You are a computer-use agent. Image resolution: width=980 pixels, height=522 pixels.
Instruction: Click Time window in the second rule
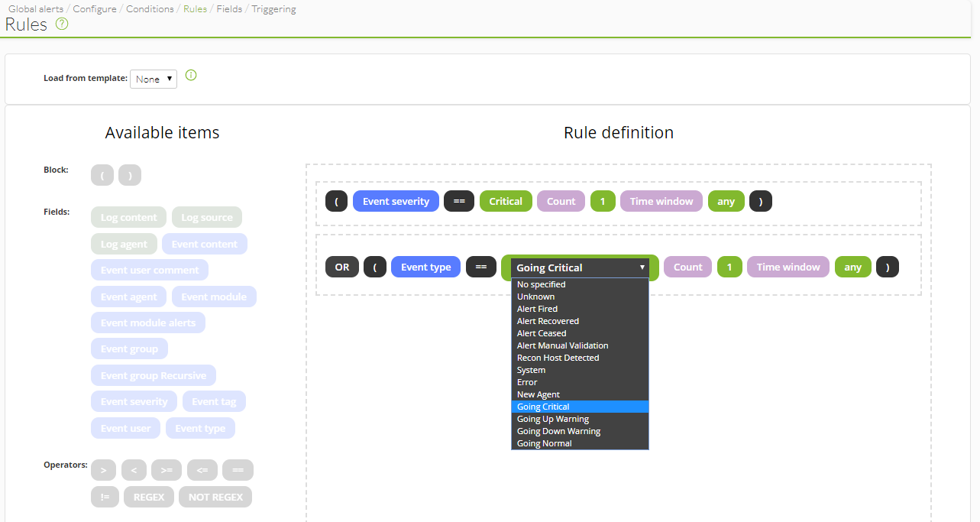pos(788,267)
